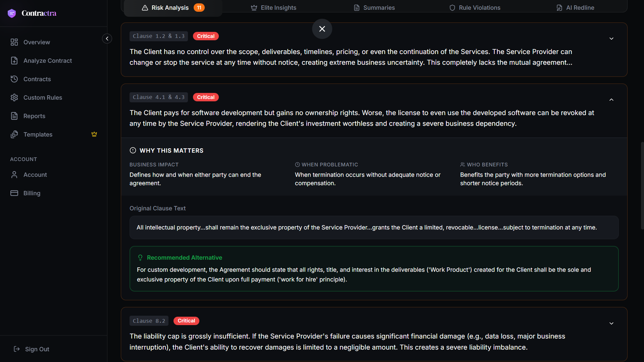Close the panel with the X button
The image size is (644, 362).
(322, 29)
